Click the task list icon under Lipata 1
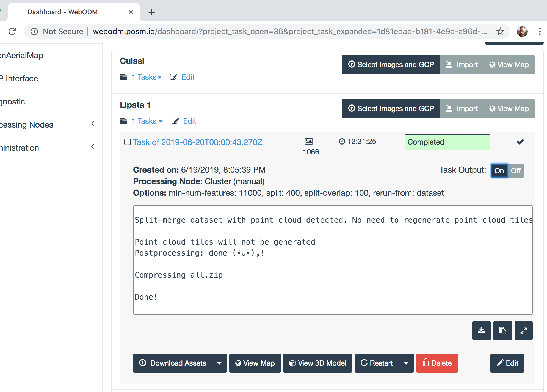This screenshot has width=547, height=392. point(123,121)
